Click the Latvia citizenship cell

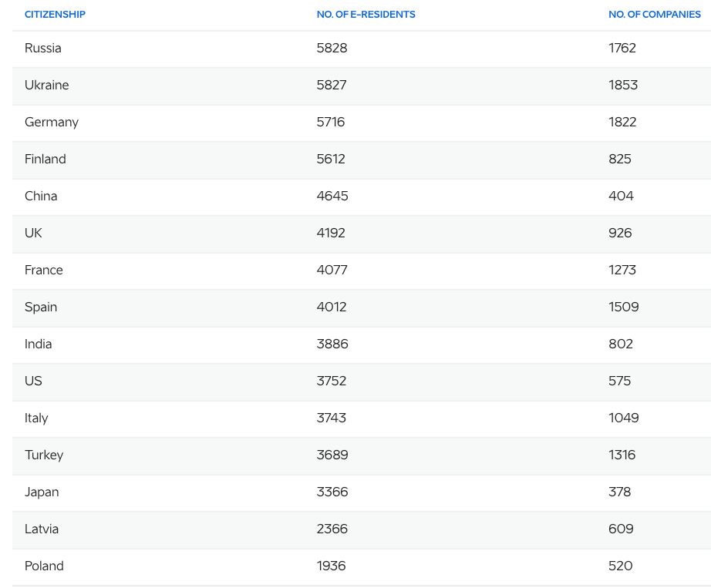[x=42, y=529]
